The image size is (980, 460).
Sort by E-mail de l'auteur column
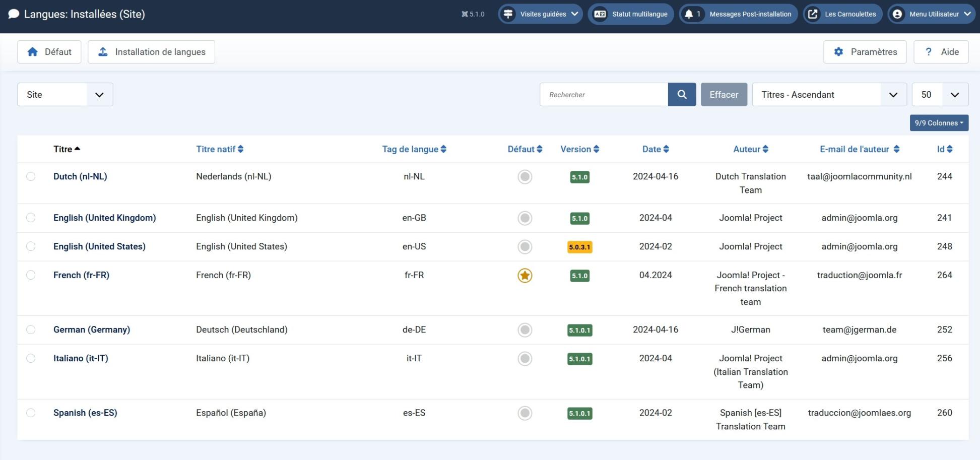pos(860,149)
